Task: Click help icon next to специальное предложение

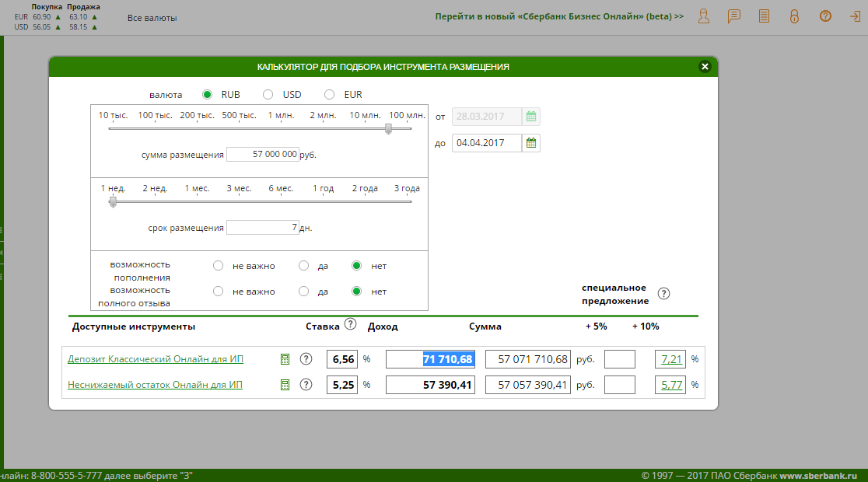Action: point(663,294)
